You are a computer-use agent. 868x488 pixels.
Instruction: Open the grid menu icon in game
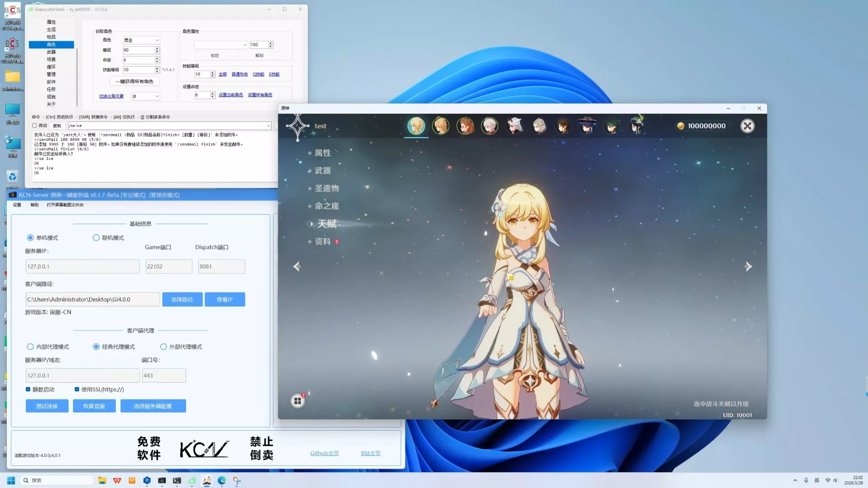tap(297, 401)
